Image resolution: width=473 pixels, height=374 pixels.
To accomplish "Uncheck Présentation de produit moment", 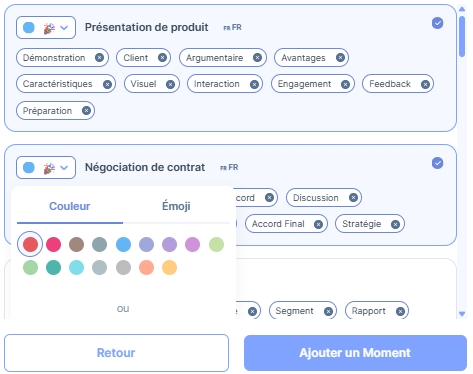I will tap(437, 23).
